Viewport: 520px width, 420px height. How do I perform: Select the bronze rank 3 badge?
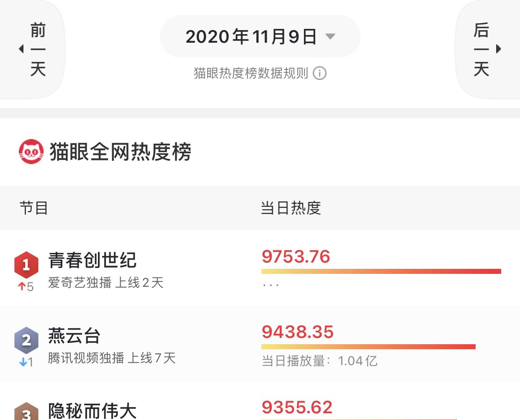[x=26, y=415]
